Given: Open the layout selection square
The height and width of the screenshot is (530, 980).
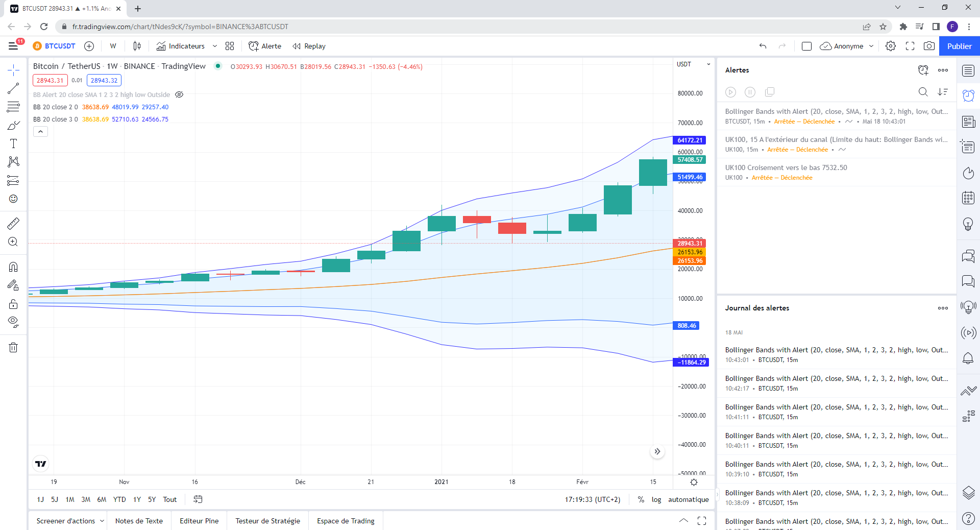Looking at the screenshot, I should [x=806, y=46].
